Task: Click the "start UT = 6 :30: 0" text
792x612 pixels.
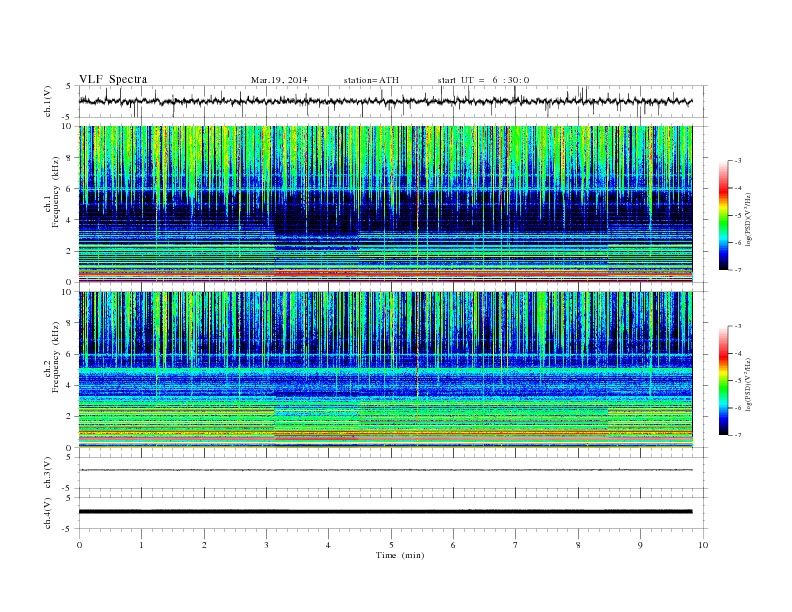Action: pyautogui.click(x=483, y=80)
